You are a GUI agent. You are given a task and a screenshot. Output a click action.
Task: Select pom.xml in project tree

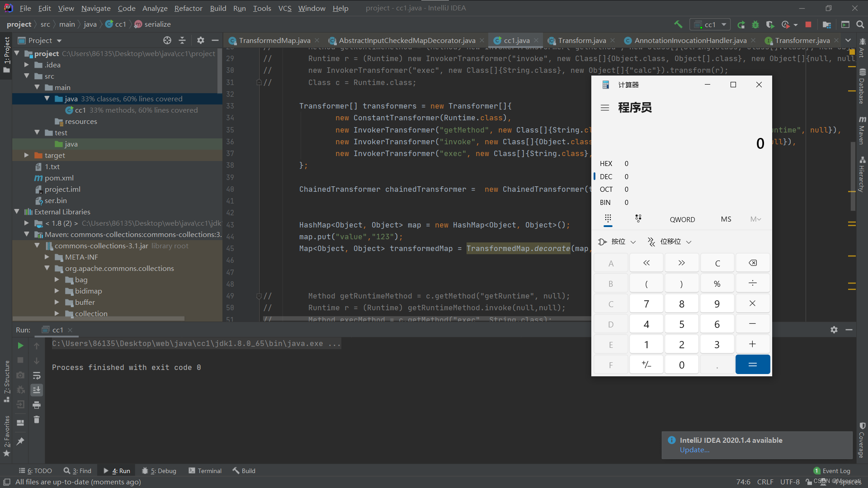point(59,178)
